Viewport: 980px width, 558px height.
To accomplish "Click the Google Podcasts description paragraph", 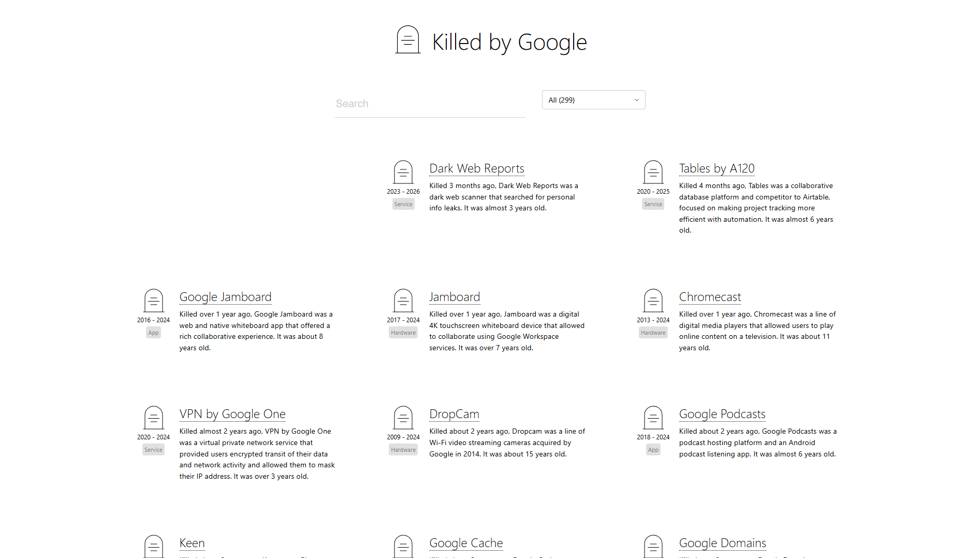I will (x=758, y=442).
